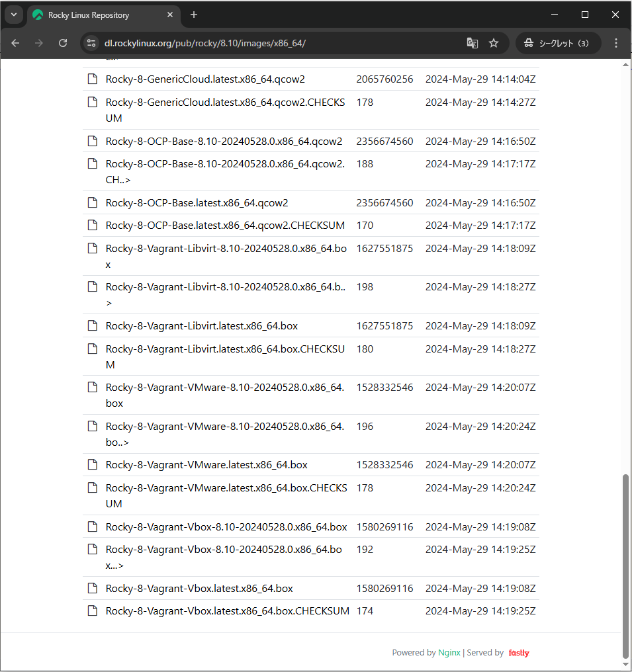
Task: Open Rocky-8-Vagrant-Libvirt.latest.x86_64.box link
Action: [x=201, y=325]
